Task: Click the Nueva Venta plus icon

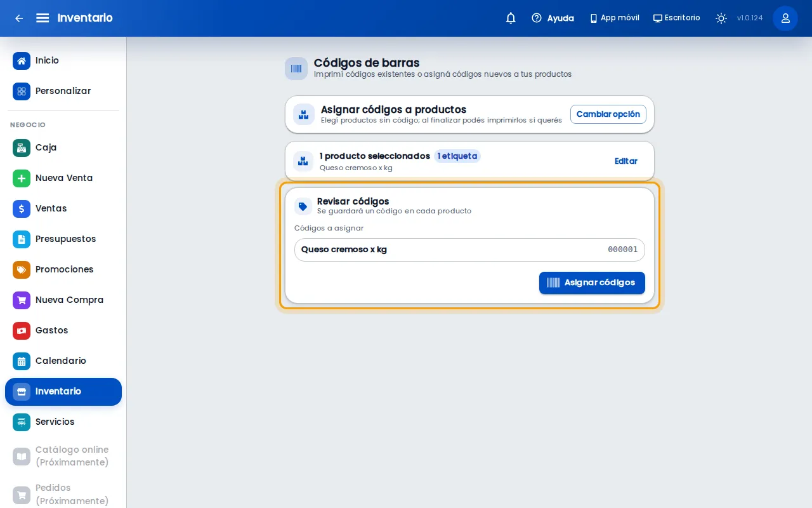Action: click(22, 178)
